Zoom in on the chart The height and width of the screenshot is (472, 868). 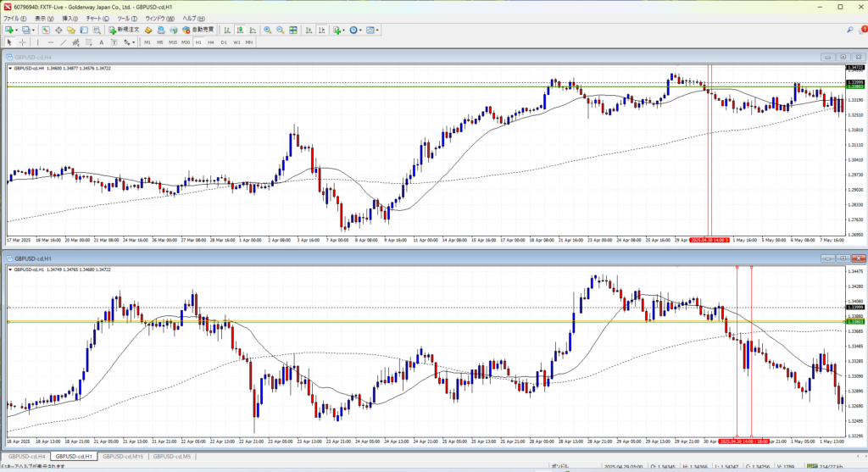click(x=267, y=30)
